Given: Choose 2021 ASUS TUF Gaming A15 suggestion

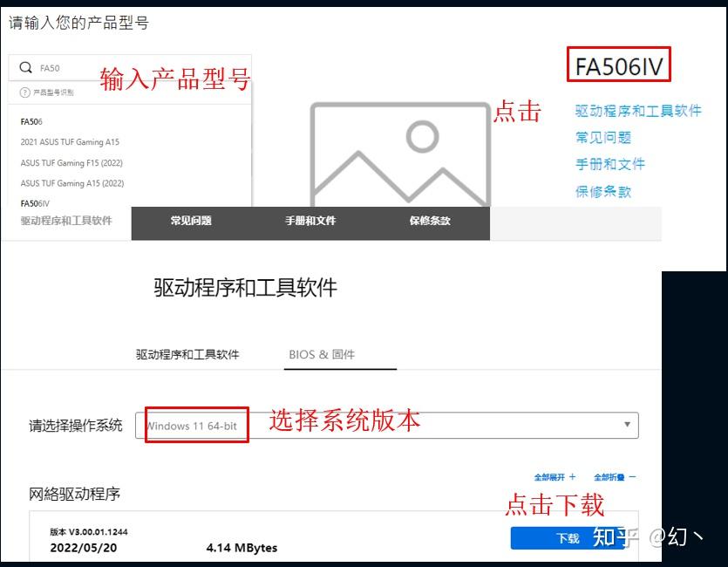Looking at the screenshot, I should tap(70, 142).
